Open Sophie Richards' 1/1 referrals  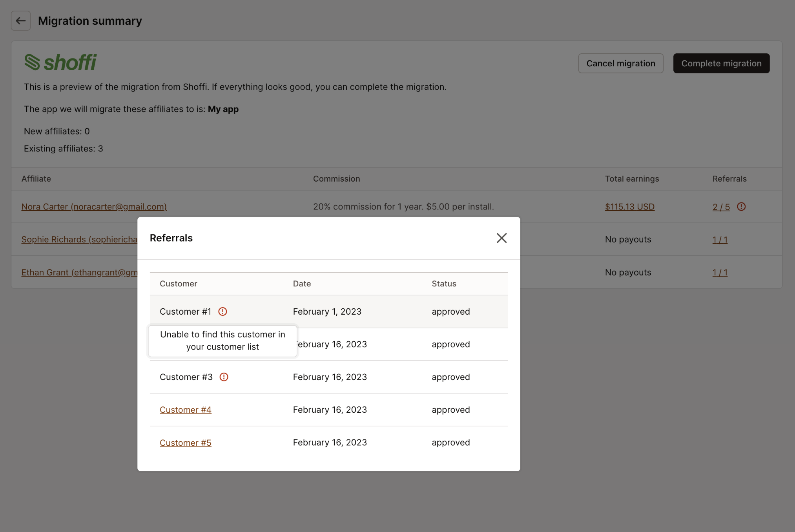pyautogui.click(x=720, y=239)
